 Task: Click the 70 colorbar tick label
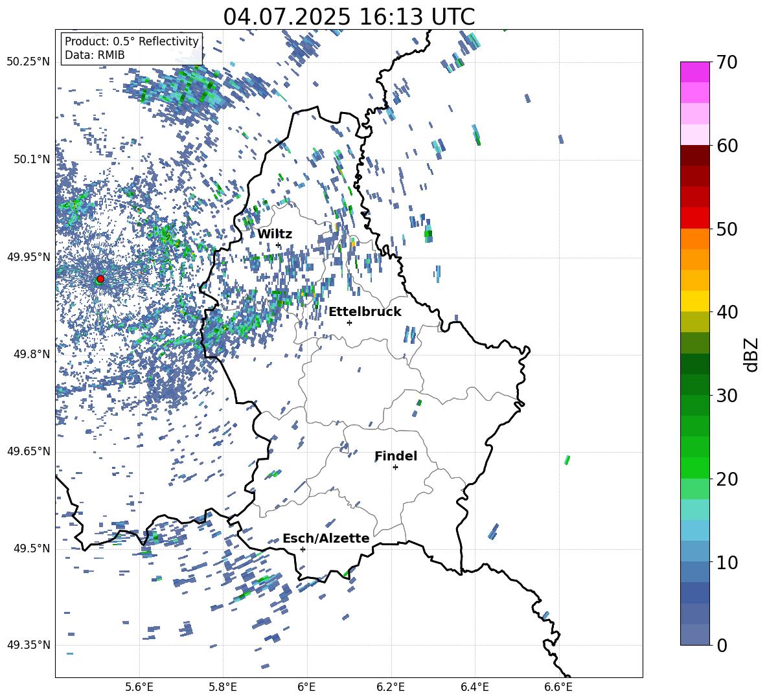click(727, 63)
